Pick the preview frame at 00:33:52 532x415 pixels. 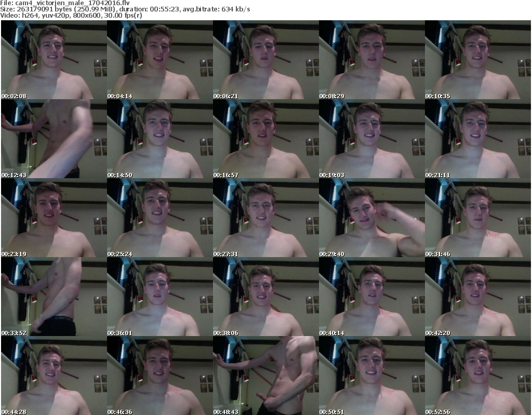[54, 297]
